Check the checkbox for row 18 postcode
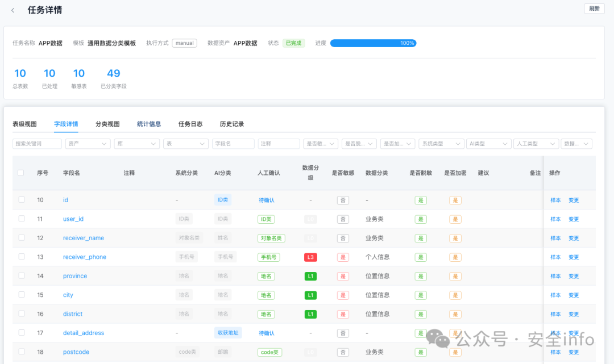This screenshot has height=364, width=614. click(22, 352)
